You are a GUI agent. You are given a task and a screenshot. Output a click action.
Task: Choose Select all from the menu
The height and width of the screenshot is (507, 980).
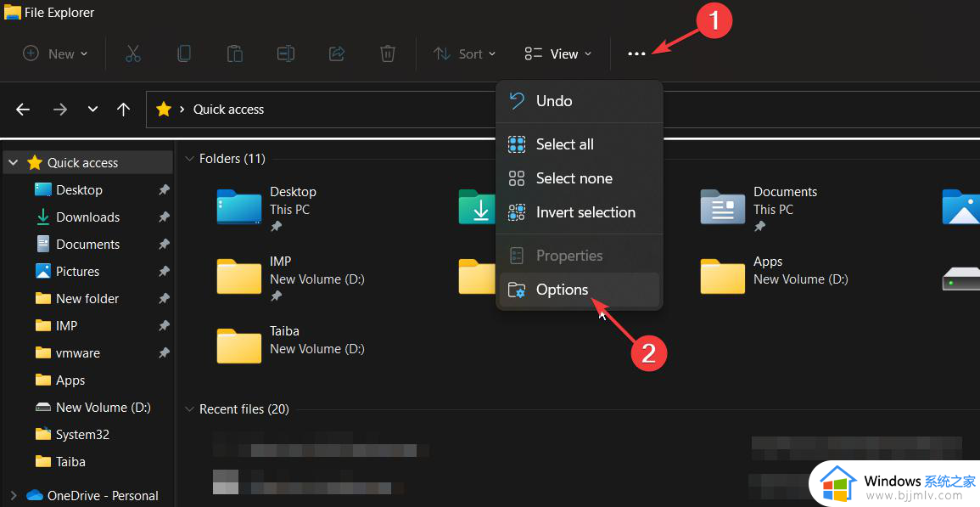point(580,144)
